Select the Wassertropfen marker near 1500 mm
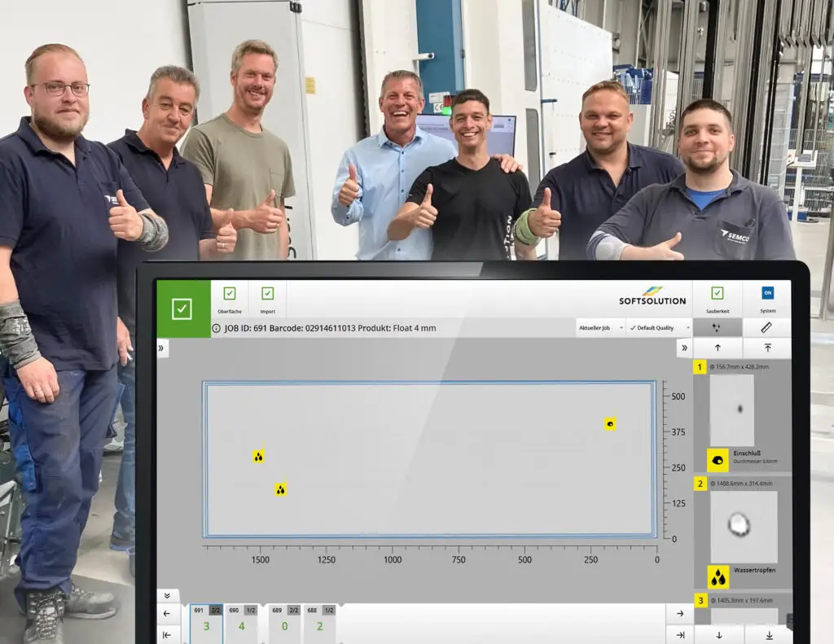 258,457
